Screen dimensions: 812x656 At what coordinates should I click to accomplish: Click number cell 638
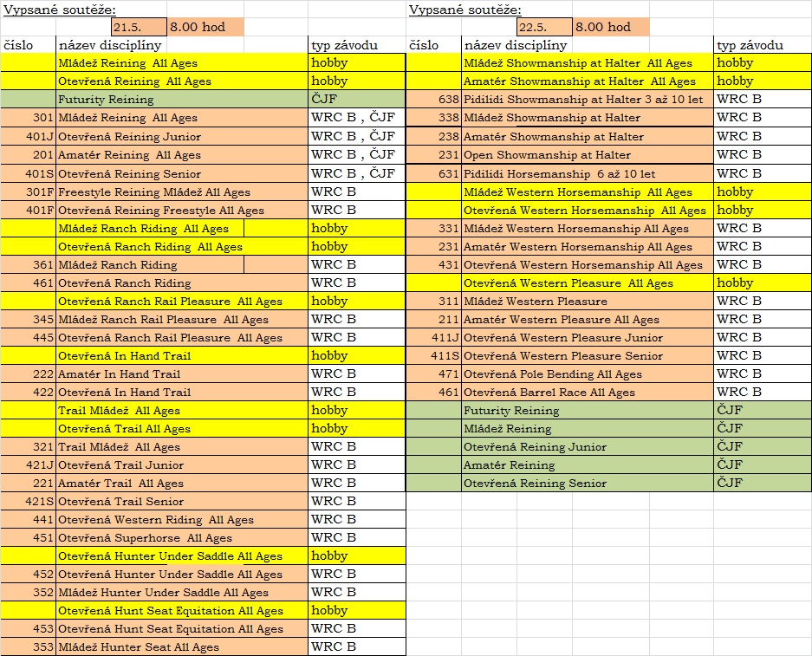pos(434,99)
